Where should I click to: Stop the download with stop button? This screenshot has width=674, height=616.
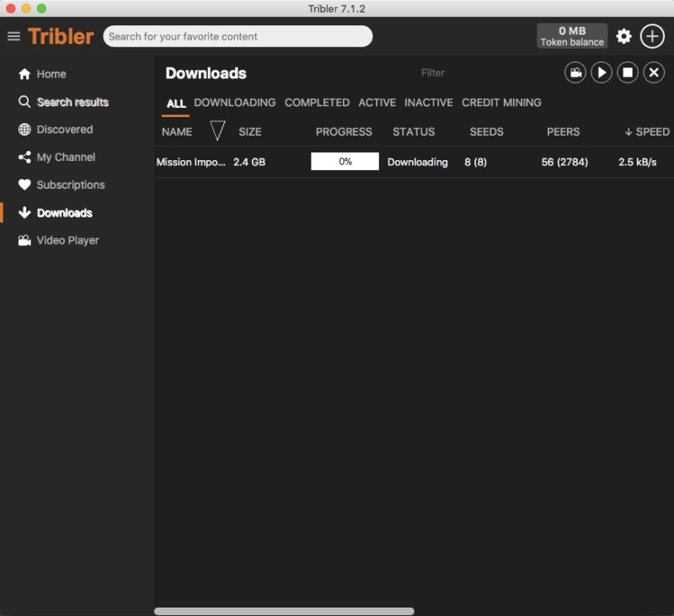[x=628, y=72]
